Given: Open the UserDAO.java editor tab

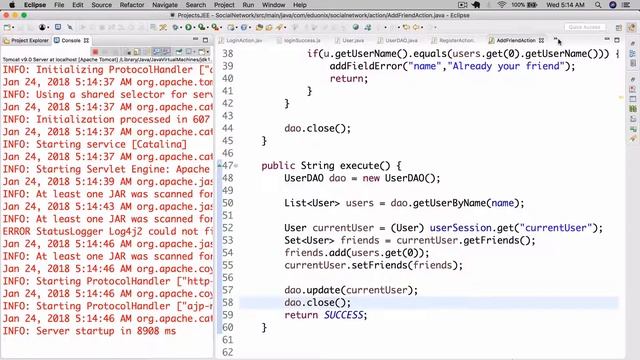Looking at the screenshot, I should pos(398,40).
